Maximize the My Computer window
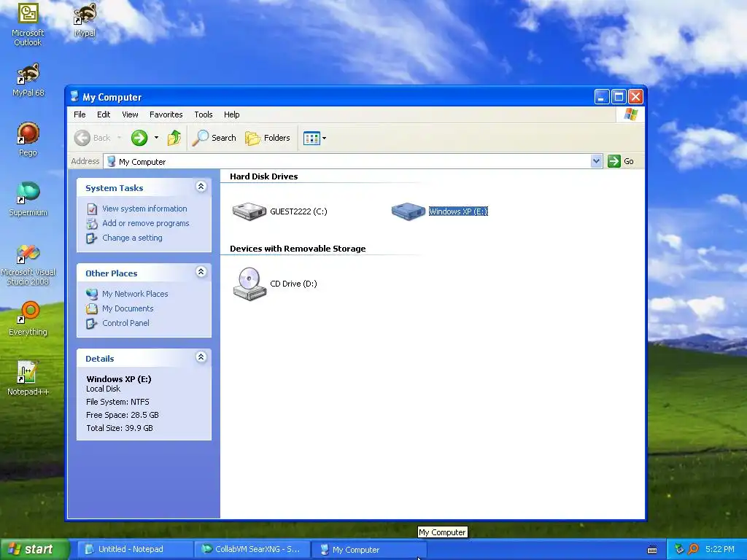 619,97
